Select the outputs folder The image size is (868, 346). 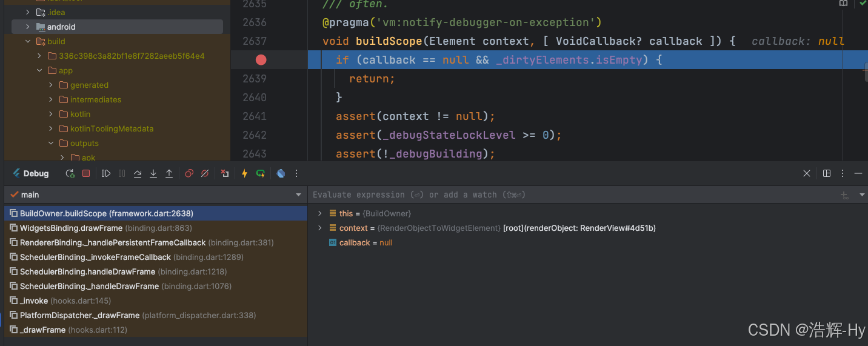(84, 143)
